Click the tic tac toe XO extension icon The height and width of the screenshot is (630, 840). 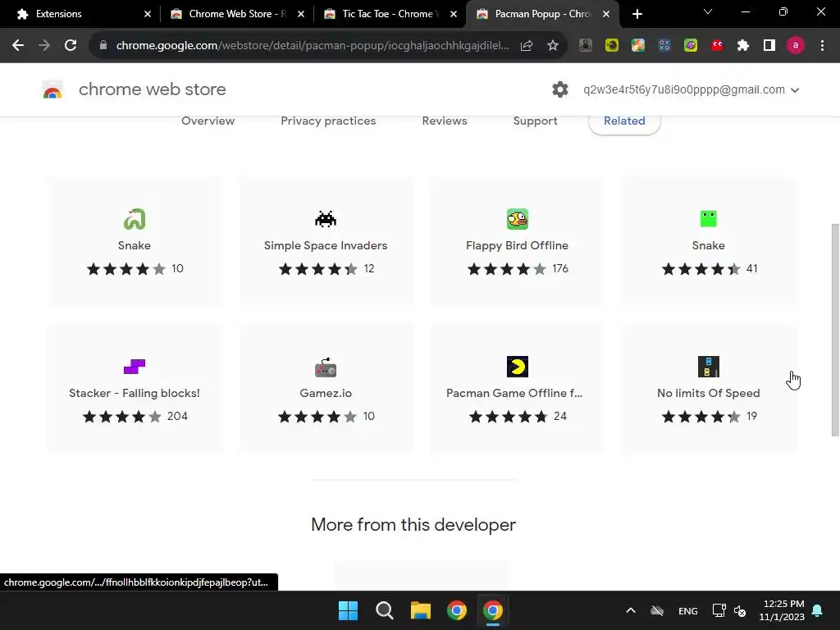click(664, 46)
